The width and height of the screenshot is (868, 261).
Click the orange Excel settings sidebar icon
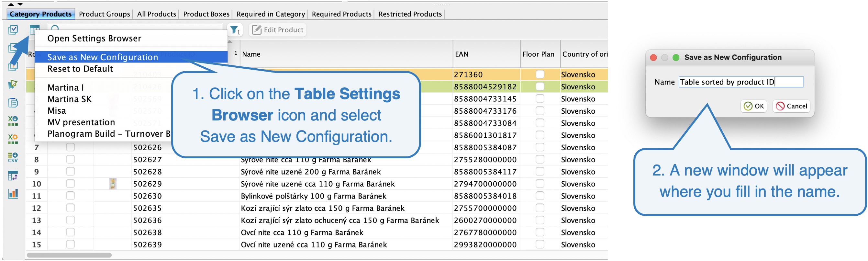click(x=13, y=139)
